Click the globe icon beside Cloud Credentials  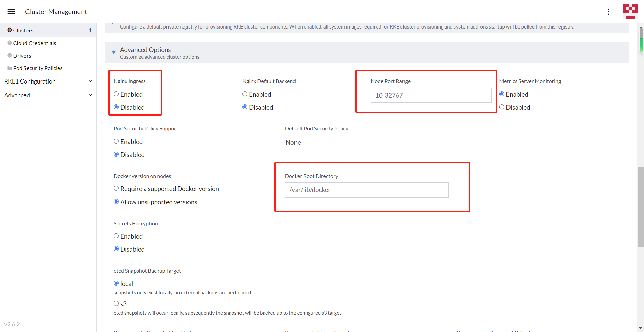(x=10, y=43)
